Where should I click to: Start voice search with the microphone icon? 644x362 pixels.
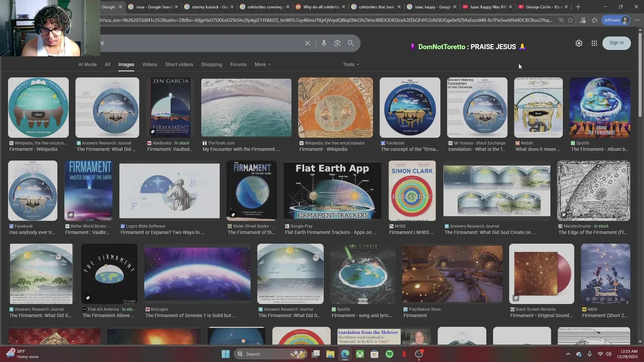[324, 43]
